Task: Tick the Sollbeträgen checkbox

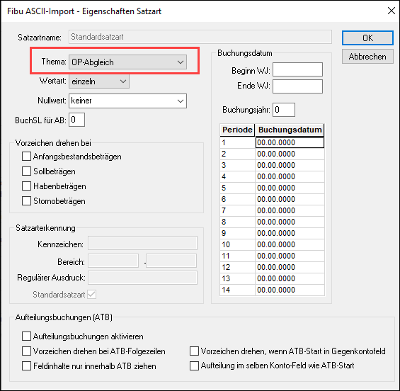Action: (26, 171)
